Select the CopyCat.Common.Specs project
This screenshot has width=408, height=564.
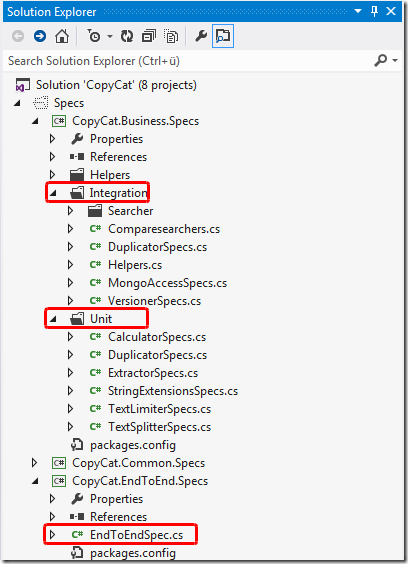tap(139, 463)
